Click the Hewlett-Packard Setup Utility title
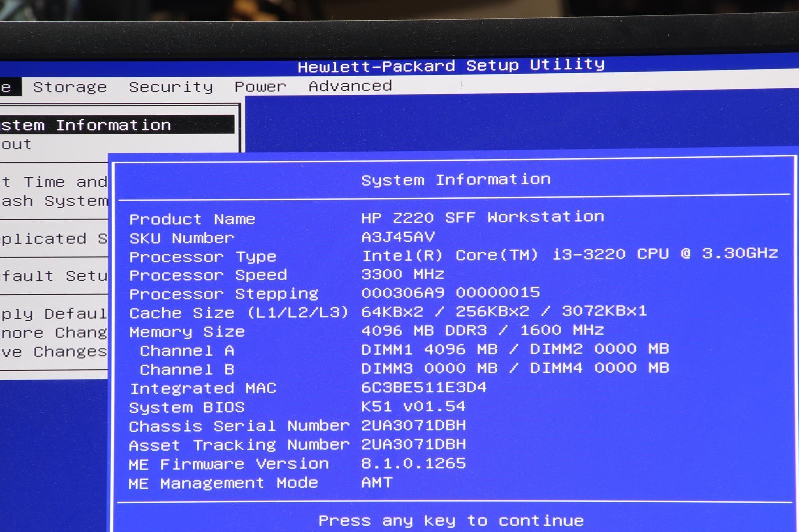Viewport: 799px width, 532px height. (x=451, y=65)
